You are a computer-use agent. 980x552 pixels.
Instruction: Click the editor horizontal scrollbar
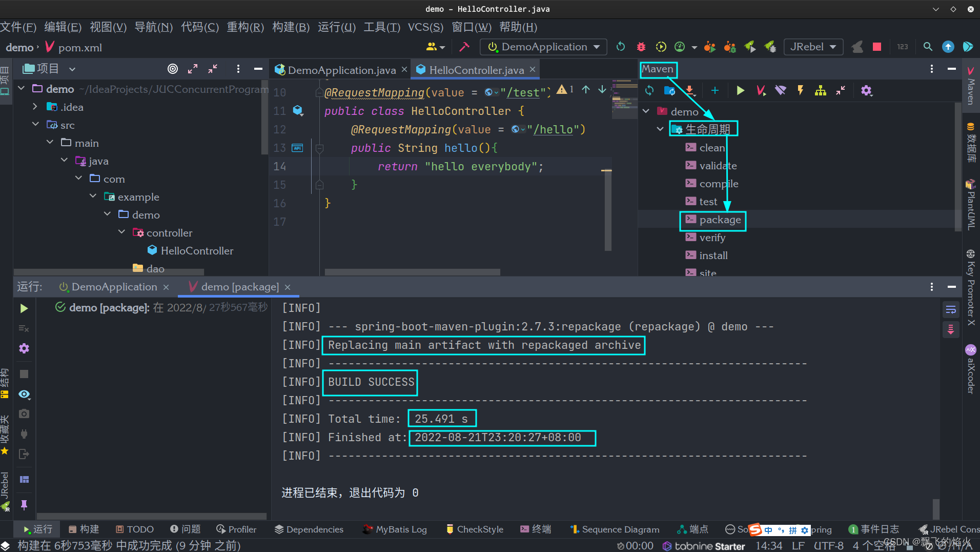[x=413, y=272]
